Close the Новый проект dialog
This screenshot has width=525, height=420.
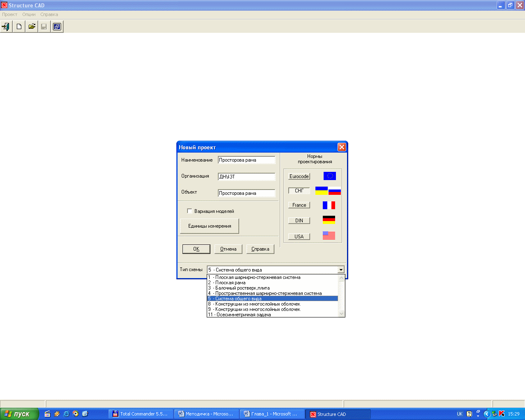tap(342, 147)
